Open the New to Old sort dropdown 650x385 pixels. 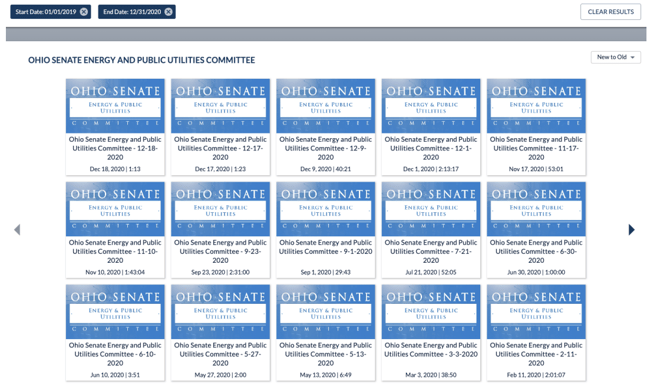616,57
